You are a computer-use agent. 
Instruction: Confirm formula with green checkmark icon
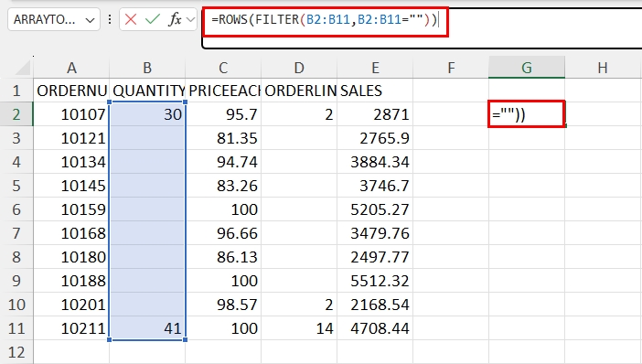(153, 19)
